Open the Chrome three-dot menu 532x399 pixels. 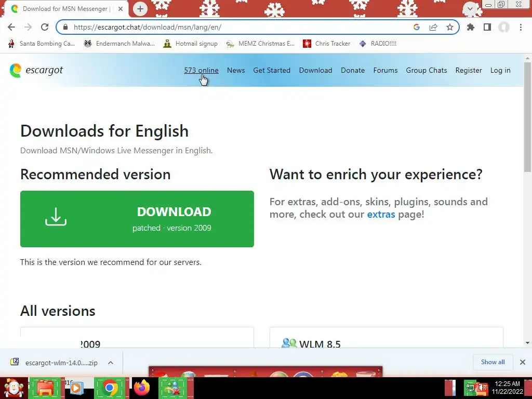click(521, 27)
